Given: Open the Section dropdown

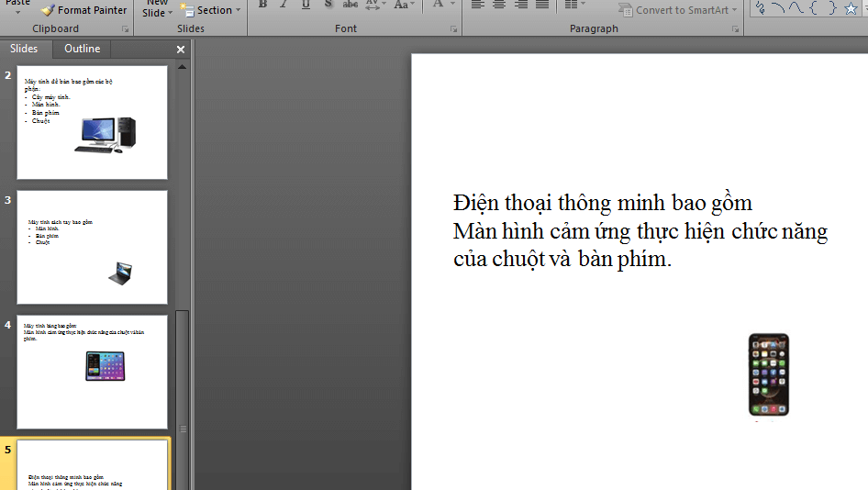Looking at the screenshot, I should click(x=213, y=10).
